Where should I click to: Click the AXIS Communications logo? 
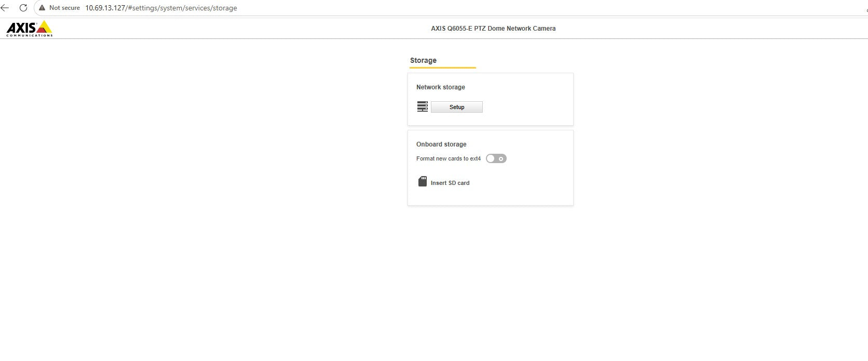tap(30, 29)
